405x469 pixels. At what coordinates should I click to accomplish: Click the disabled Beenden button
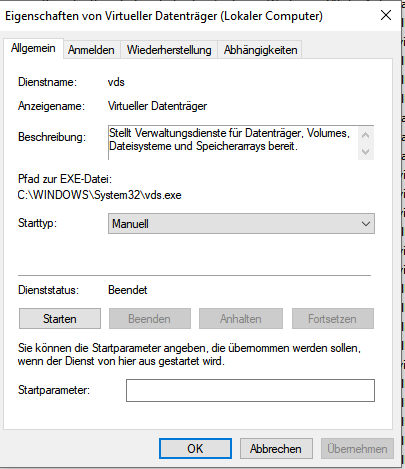coord(150,319)
